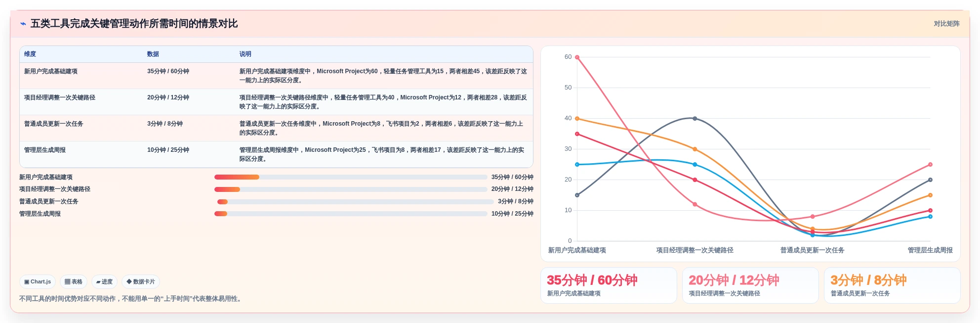Click the 说明 column header
Image resolution: width=980 pixels, height=323 pixels.
coord(245,54)
